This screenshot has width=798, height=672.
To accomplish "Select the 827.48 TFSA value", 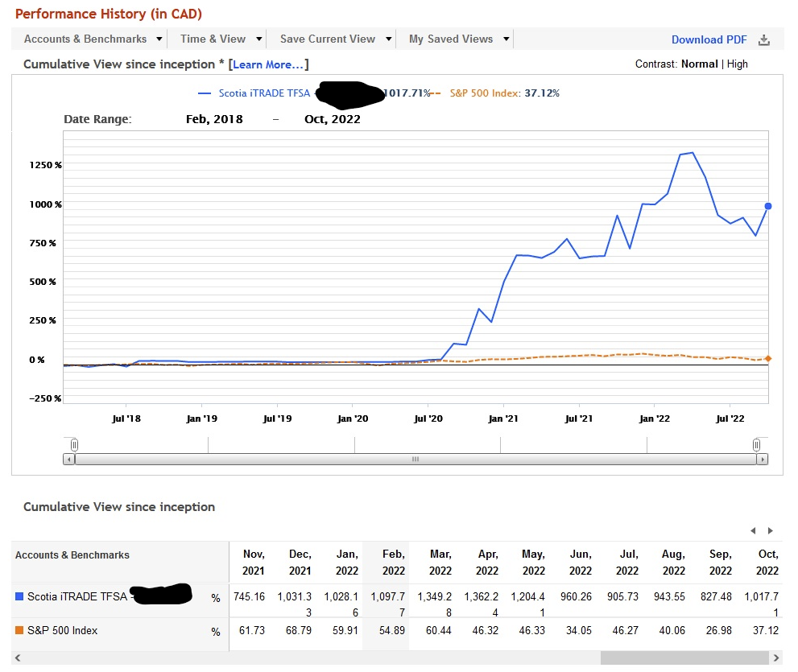I will [x=716, y=596].
